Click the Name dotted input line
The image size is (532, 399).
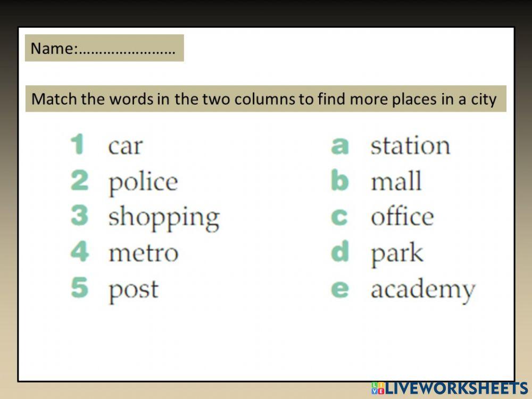click(x=127, y=49)
